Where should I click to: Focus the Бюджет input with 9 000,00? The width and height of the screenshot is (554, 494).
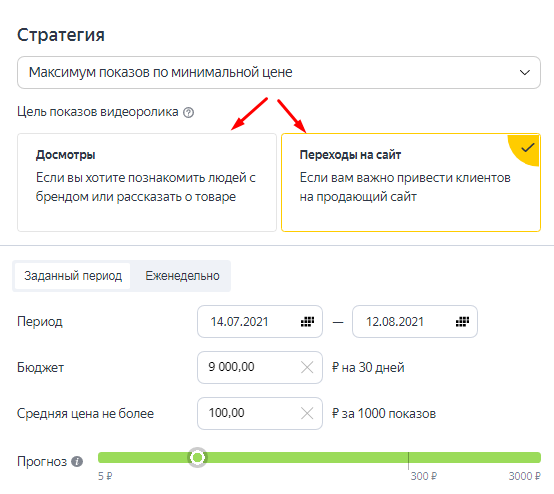click(x=260, y=367)
